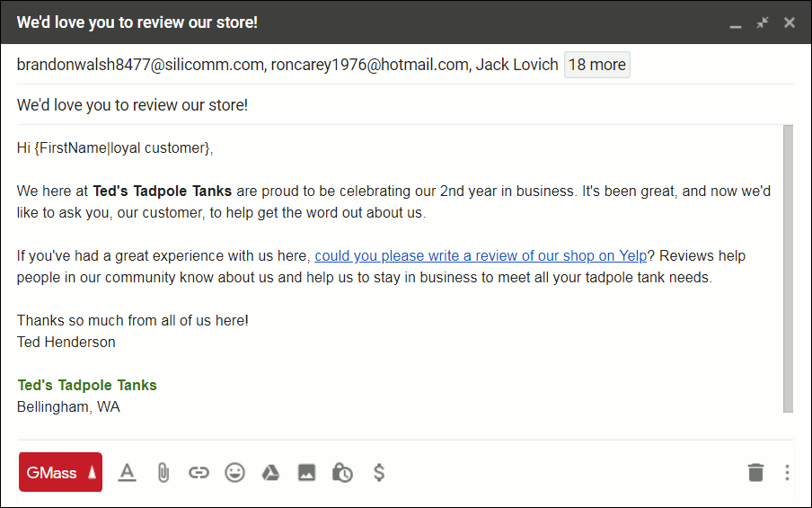This screenshot has width=812, height=508.
Task: Discard draft with the trash icon
Action: (755, 472)
